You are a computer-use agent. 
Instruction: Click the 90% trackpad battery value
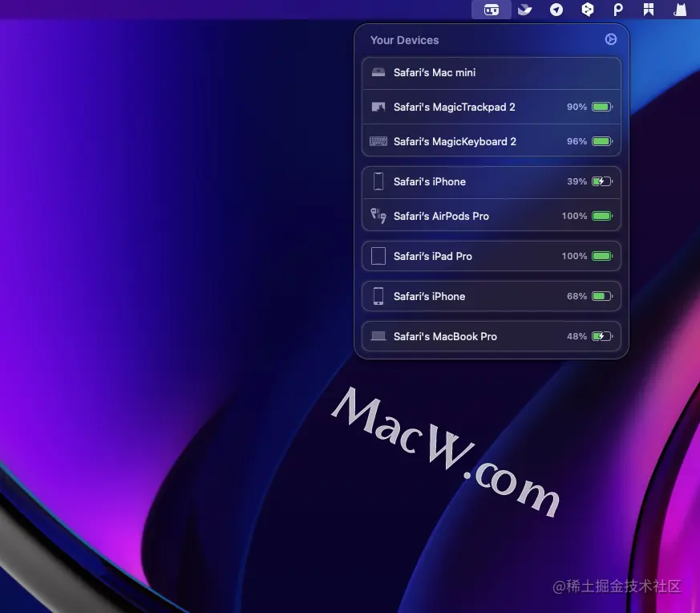coord(577,107)
